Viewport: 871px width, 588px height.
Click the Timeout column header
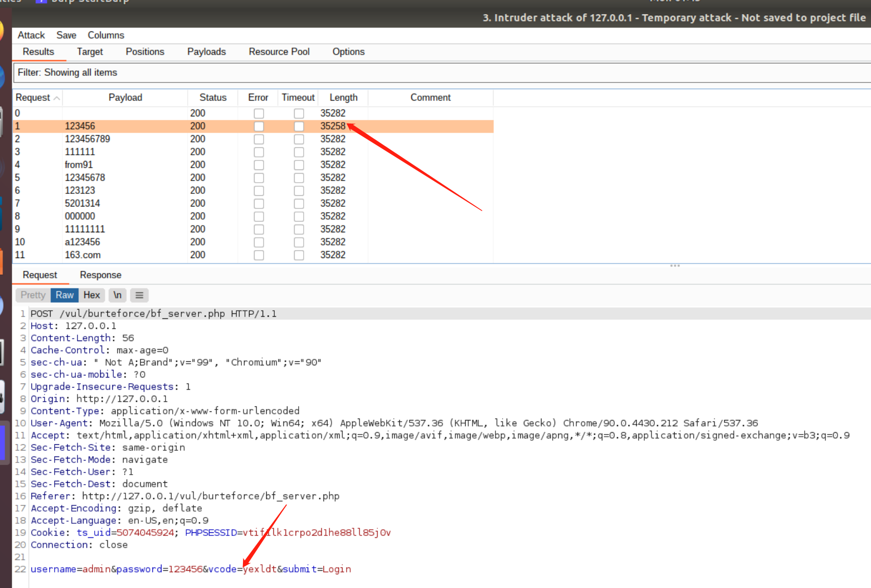[298, 98]
